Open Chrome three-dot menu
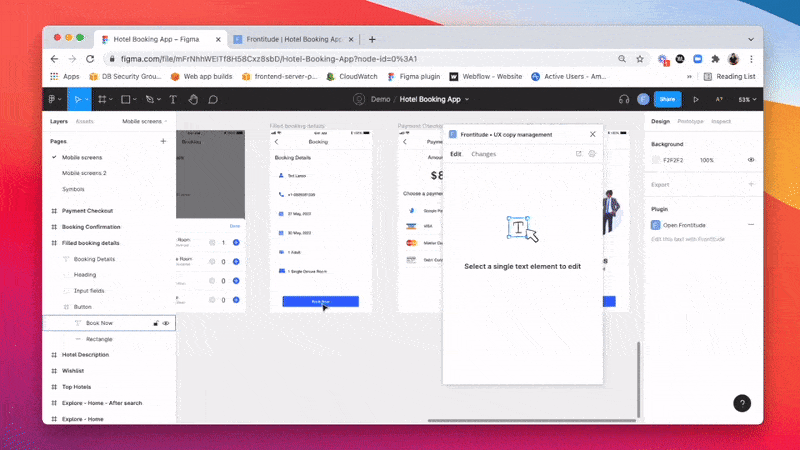This screenshot has height=450, width=800. [752, 59]
